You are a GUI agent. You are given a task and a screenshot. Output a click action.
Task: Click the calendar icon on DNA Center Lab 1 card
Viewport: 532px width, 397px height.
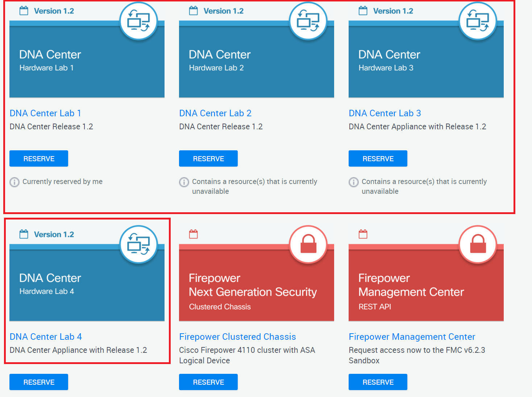click(x=24, y=11)
